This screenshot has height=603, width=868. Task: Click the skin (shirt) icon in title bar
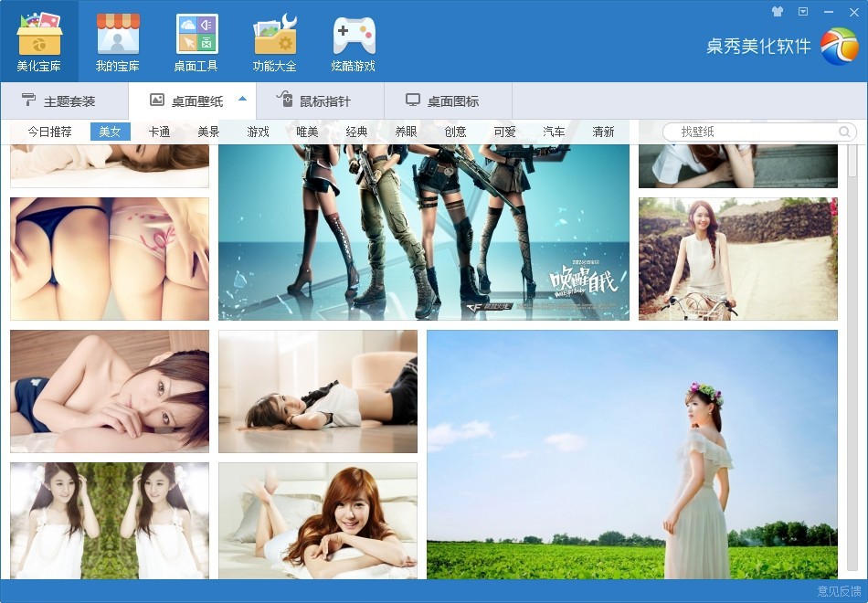pyautogui.click(x=778, y=12)
